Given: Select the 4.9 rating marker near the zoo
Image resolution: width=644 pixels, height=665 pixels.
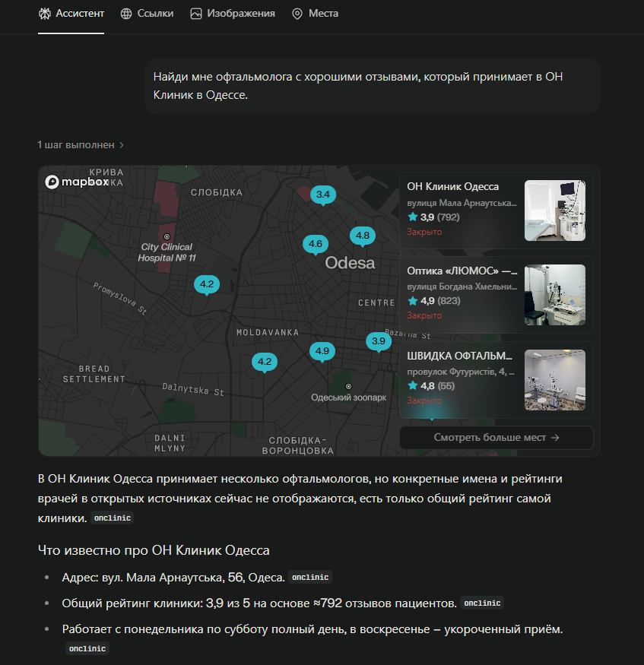Looking at the screenshot, I should tap(322, 351).
